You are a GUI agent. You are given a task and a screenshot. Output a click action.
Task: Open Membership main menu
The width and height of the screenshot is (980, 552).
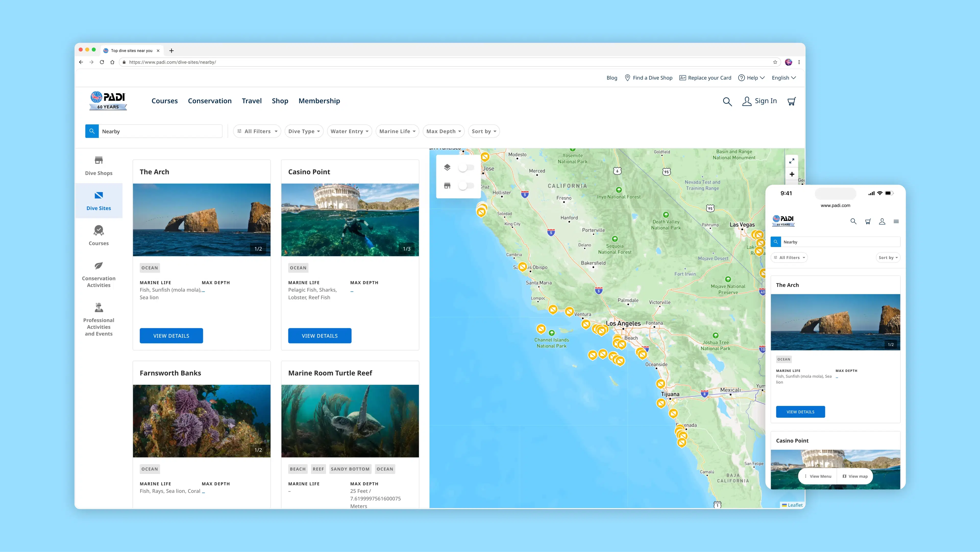click(319, 101)
